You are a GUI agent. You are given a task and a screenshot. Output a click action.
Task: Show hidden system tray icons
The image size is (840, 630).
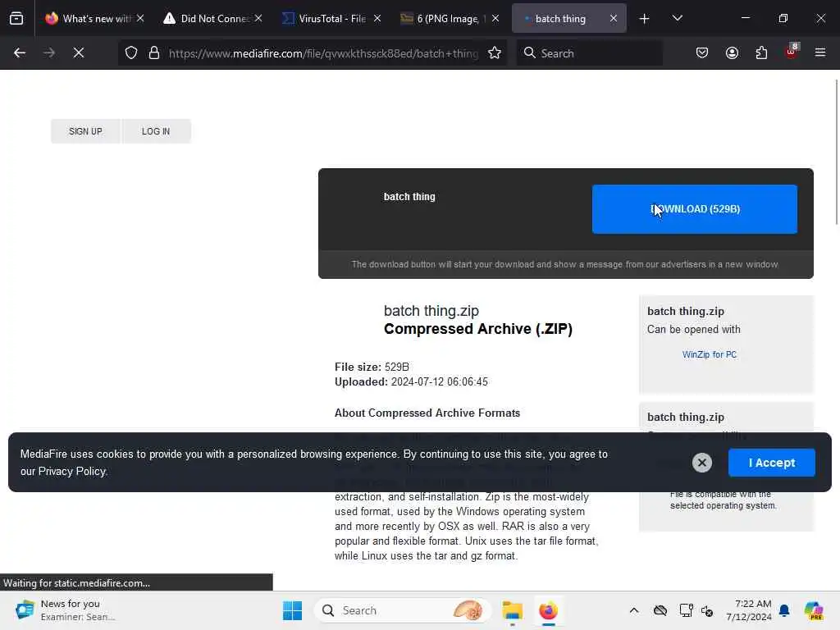(634, 610)
